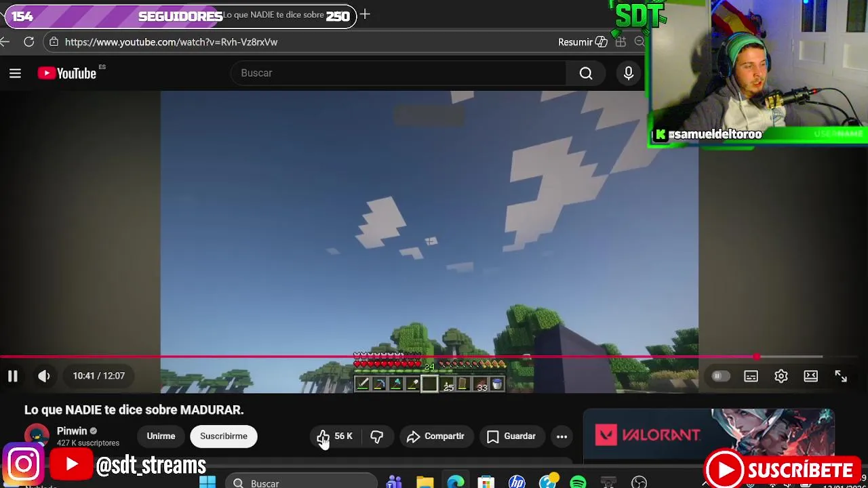Open the browser extensions icon
The image size is (868, 488).
coord(620,42)
